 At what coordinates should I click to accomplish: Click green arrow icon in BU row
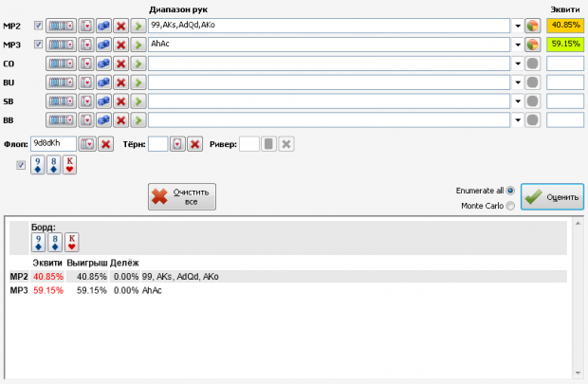coord(138,82)
